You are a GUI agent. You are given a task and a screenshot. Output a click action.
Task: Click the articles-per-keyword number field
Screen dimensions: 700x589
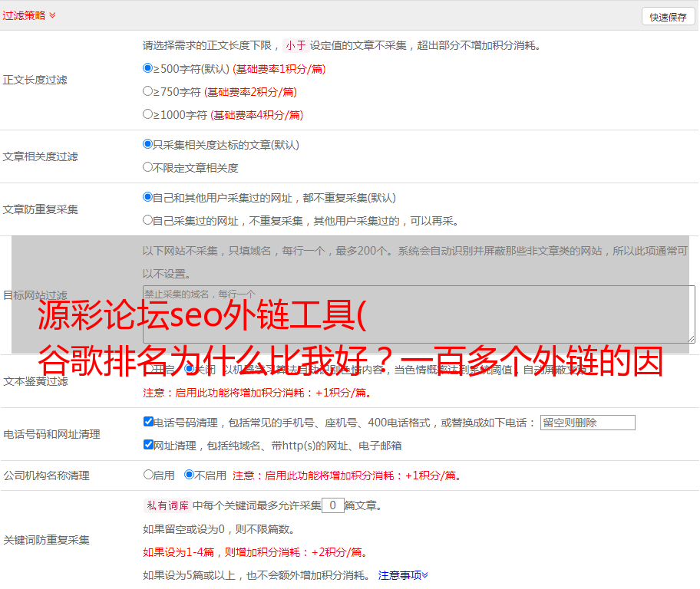(332, 505)
